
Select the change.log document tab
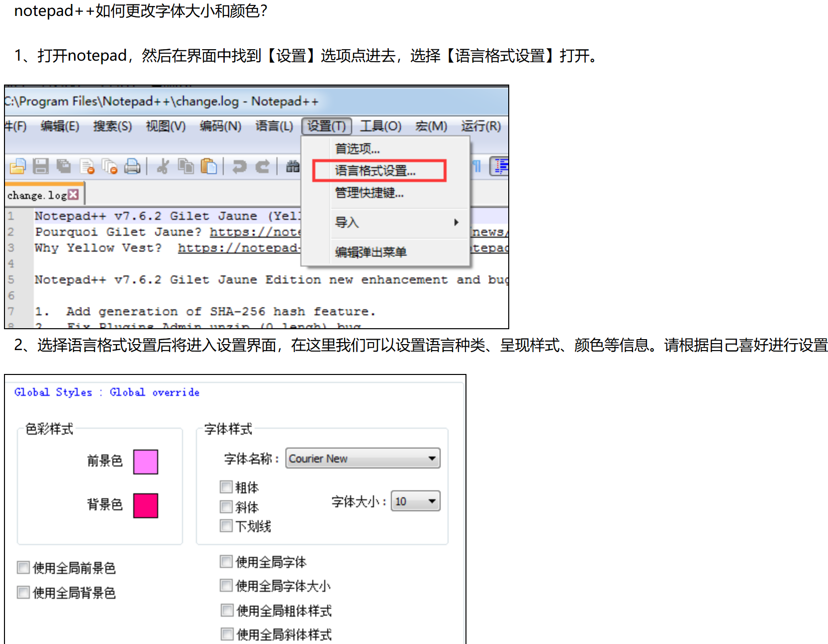[44, 195]
